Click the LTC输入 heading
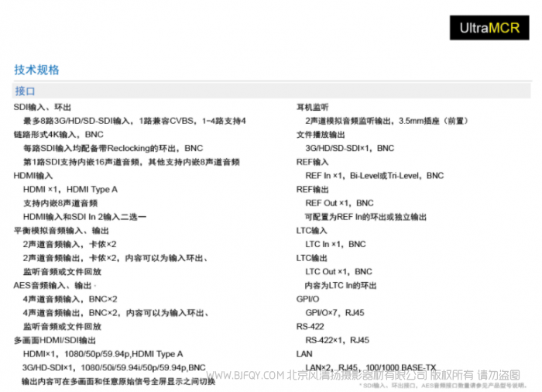This screenshot has height=392, width=542. coord(313,231)
